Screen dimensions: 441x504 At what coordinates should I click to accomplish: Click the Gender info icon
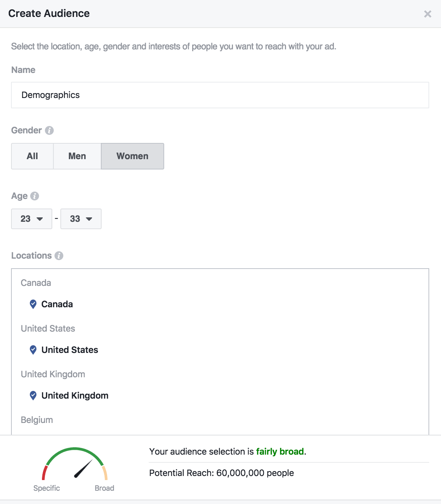point(49,130)
